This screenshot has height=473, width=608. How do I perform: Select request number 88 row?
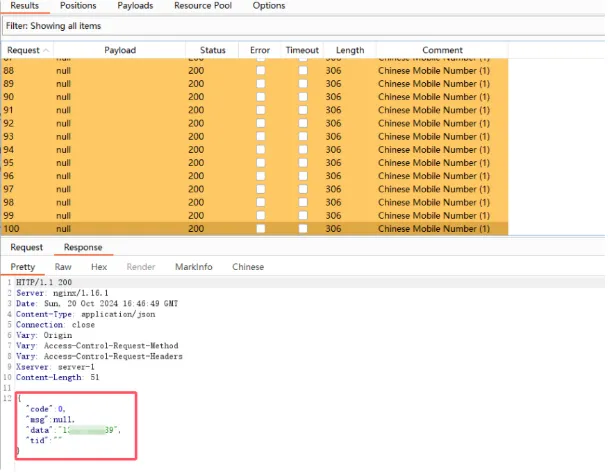(x=255, y=71)
